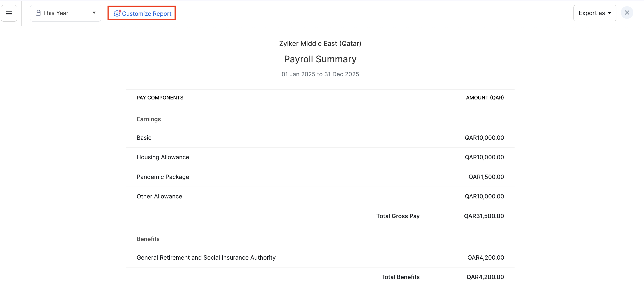Select the Pandemic Package component
This screenshot has height=293, width=644.
tap(163, 177)
